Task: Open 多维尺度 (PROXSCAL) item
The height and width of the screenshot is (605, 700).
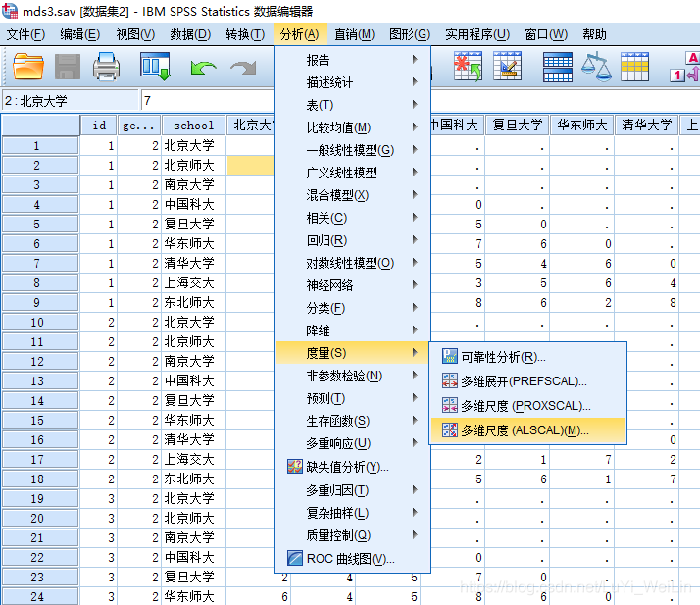Action: point(527,405)
